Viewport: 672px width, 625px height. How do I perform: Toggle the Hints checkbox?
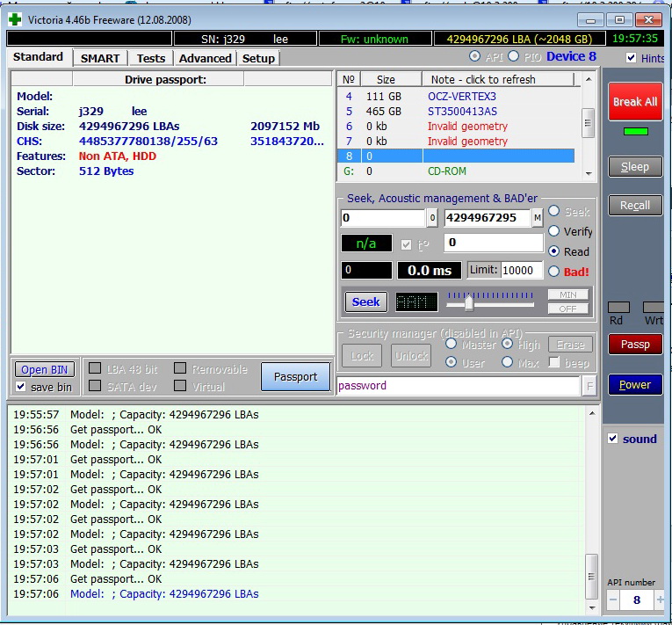point(632,58)
